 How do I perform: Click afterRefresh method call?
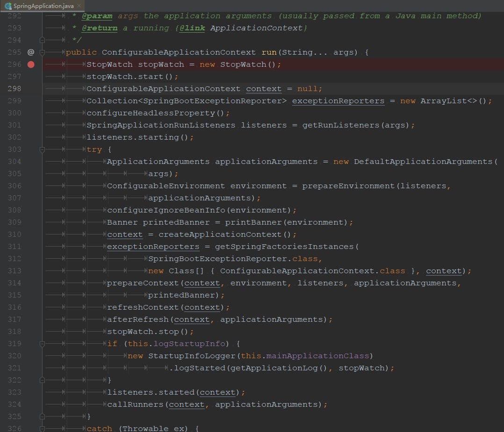(137, 319)
